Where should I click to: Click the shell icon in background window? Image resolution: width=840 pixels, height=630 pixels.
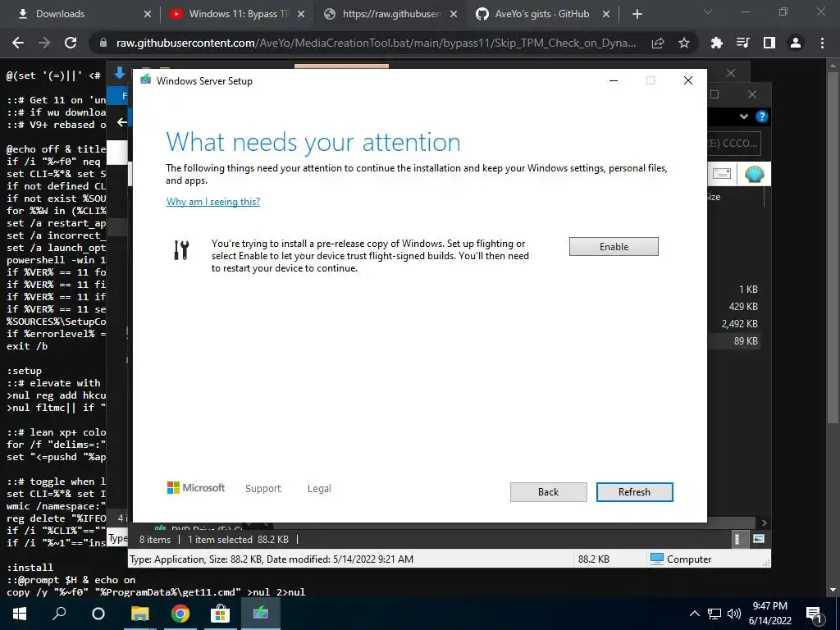tap(754, 174)
